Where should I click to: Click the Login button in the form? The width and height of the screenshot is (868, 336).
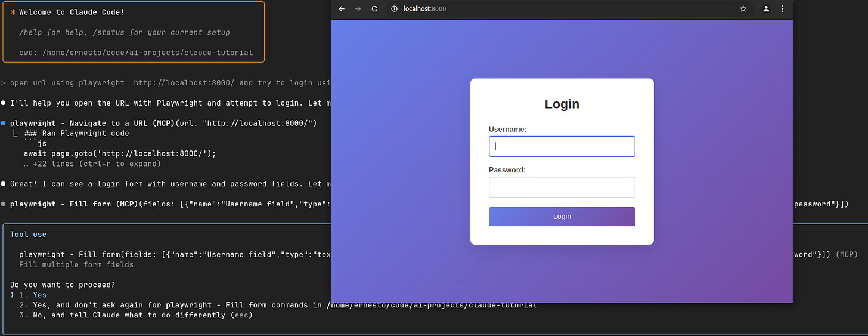pos(562,217)
